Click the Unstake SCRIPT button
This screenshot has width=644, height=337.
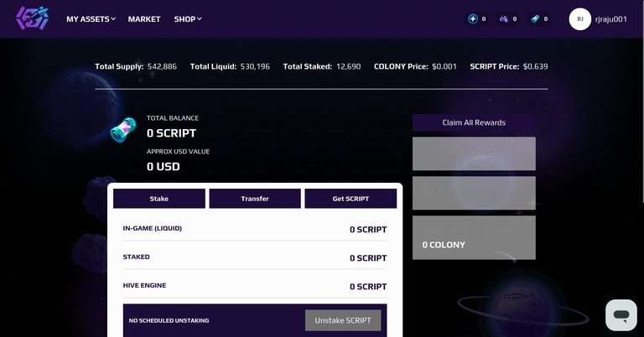[x=343, y=320]
